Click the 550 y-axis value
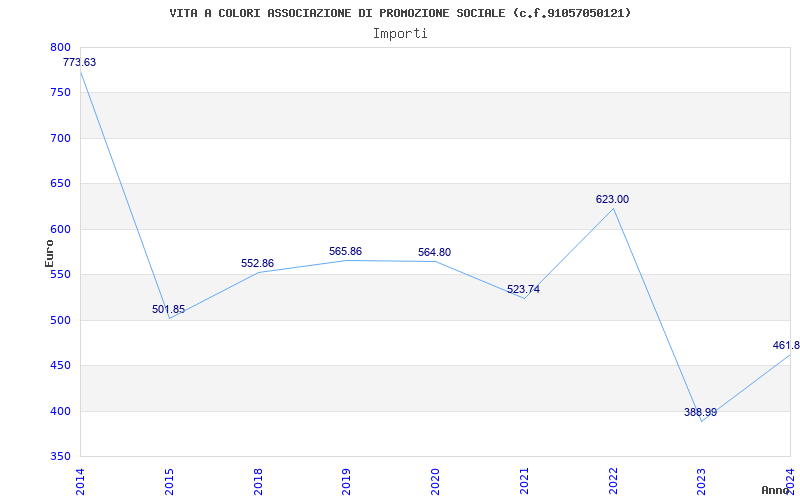 pyautogui.click(x=60, y=275)
